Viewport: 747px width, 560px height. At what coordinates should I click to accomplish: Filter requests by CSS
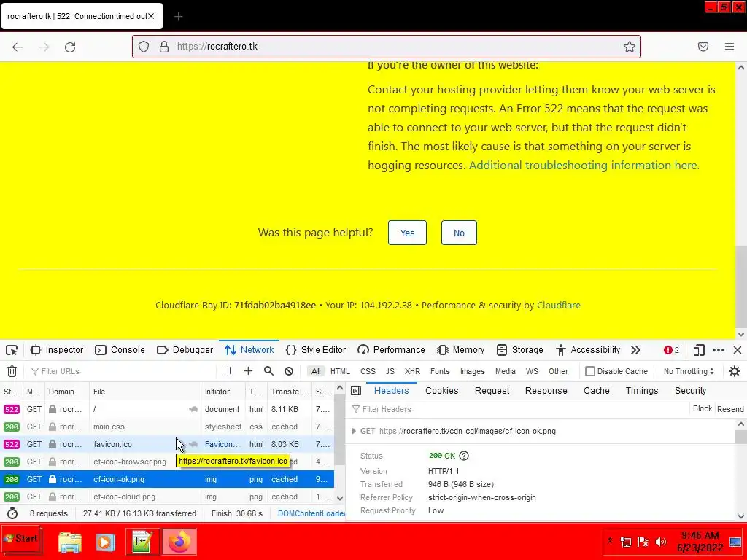(x=368, y=371)
